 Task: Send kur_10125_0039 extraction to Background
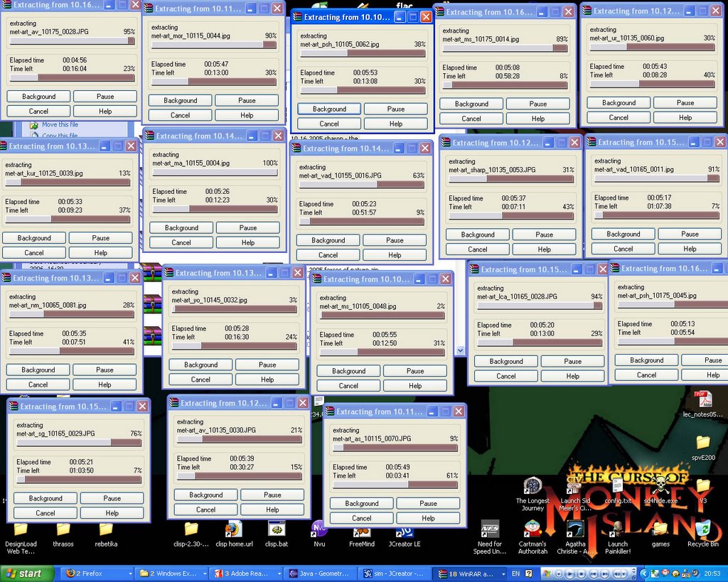pos(34,238)
